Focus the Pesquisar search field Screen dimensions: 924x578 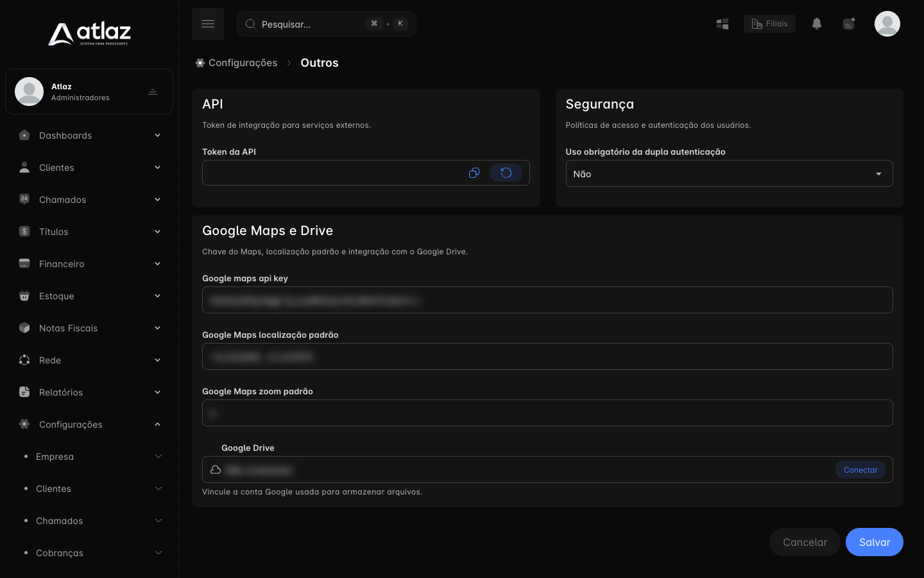click(x=327, y=24)
